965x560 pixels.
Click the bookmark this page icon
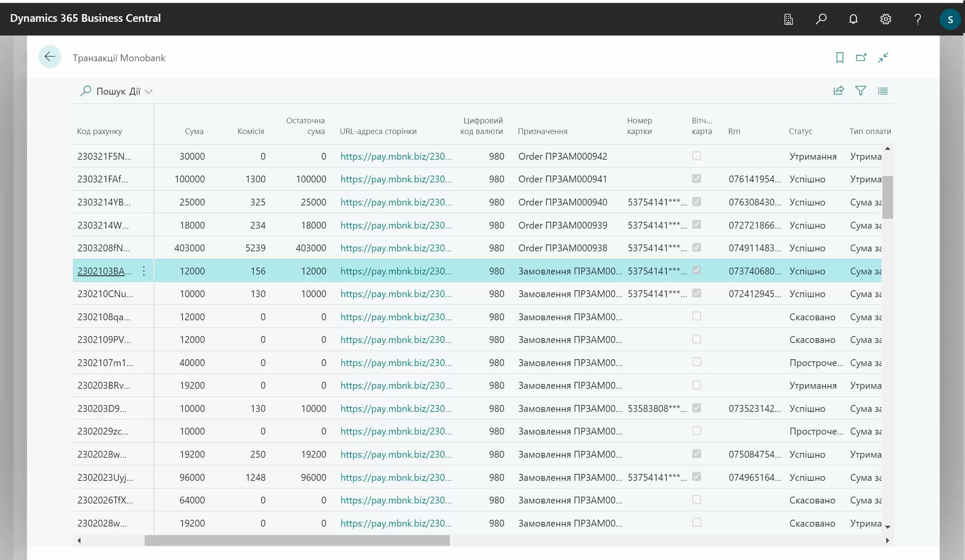pyautogui.click(x=840, y=57)
